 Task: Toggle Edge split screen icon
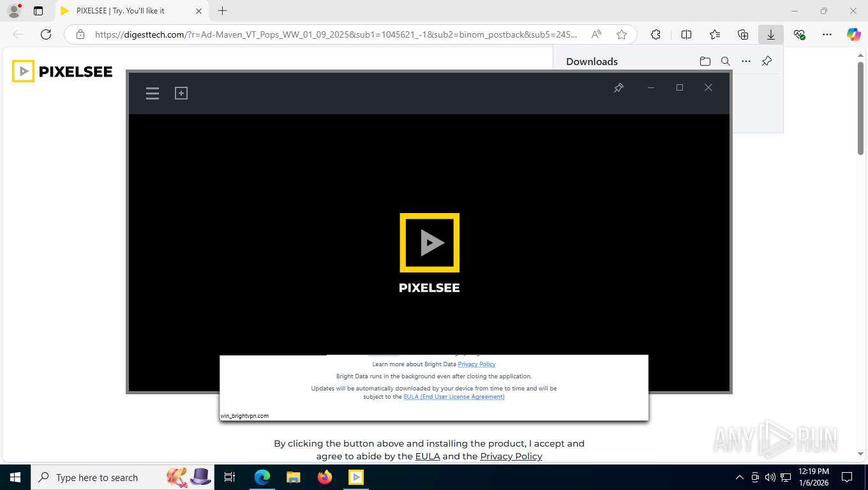(x=687, y=34)
